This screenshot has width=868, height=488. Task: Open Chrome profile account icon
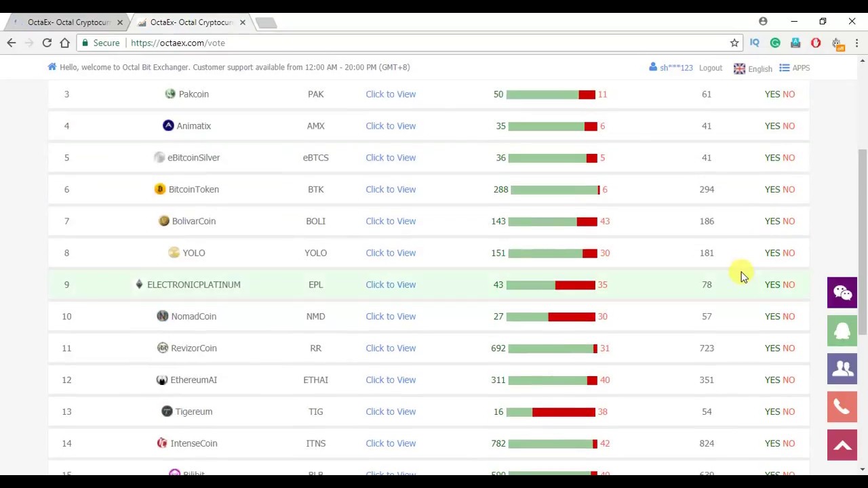point(763,22)
